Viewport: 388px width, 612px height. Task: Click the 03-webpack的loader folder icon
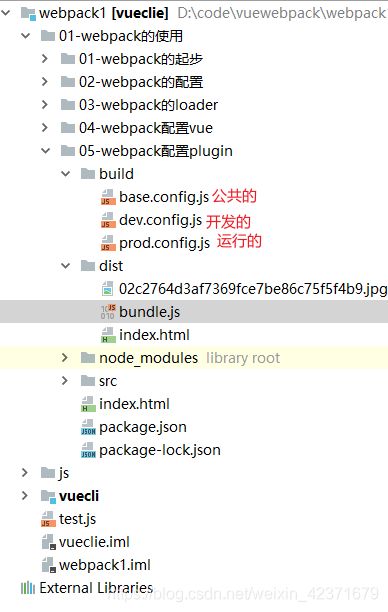coord(68,105)
